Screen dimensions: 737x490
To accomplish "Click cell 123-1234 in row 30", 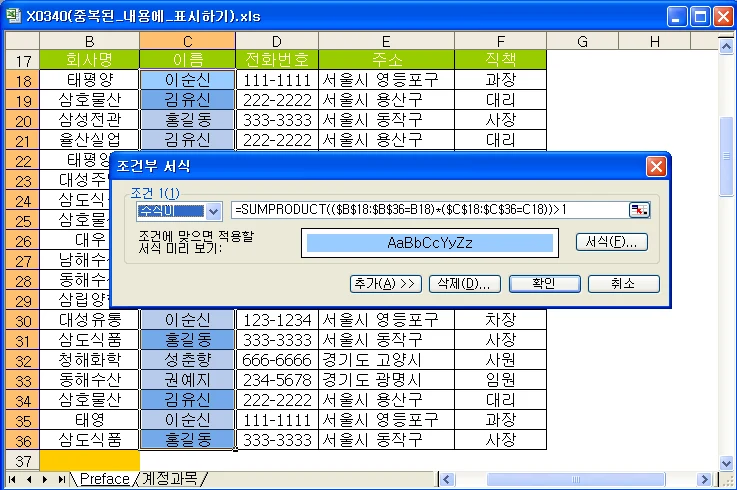I will pyautogui.click(x=277, y=320).
